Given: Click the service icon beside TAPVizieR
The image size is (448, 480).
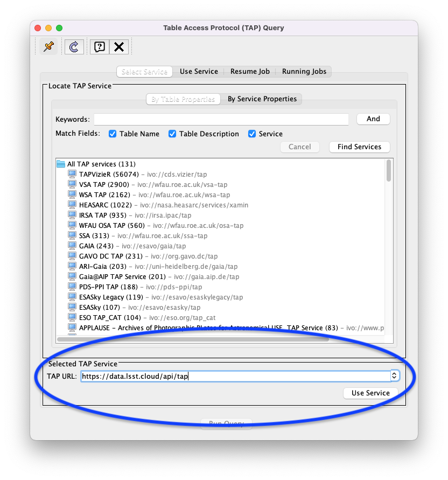Looking at the screenshot, I should [x=72, y=174].
